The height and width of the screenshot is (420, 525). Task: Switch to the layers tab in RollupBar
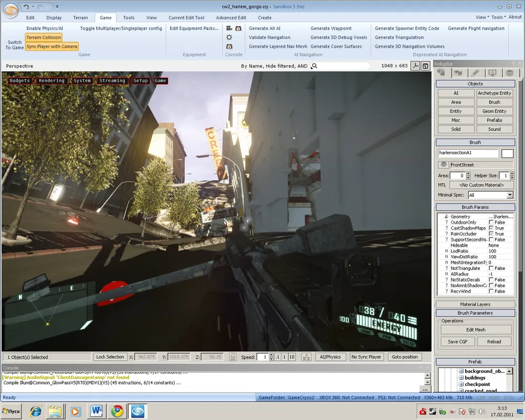(509, 73)
